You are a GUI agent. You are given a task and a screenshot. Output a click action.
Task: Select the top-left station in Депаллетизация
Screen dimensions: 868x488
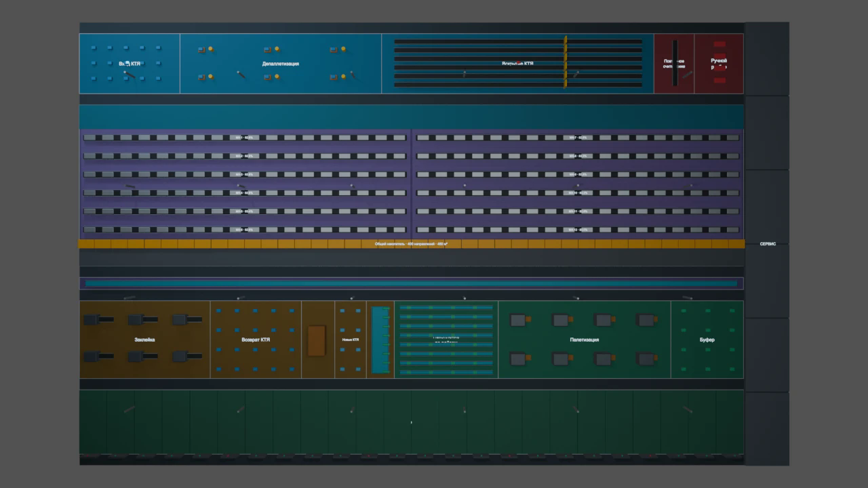click(205, 49)
